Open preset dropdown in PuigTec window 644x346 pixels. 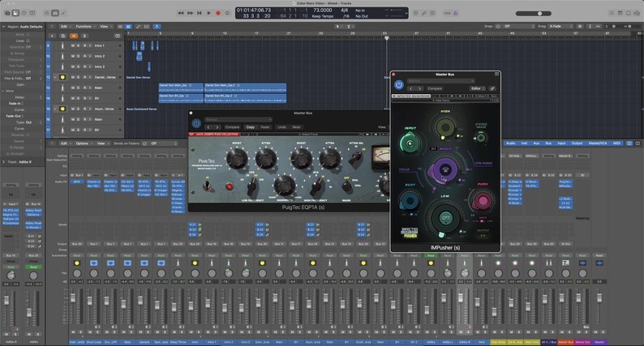[238, 119]
